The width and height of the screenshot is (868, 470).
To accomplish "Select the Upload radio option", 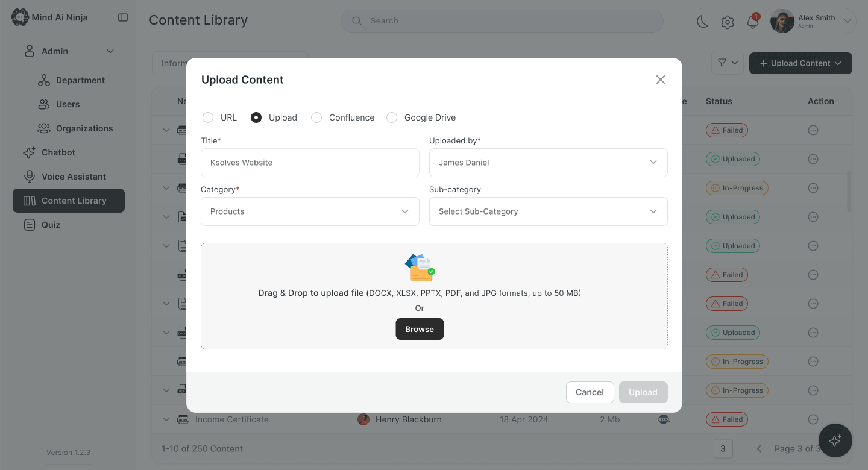I will (x=256, y=117).
